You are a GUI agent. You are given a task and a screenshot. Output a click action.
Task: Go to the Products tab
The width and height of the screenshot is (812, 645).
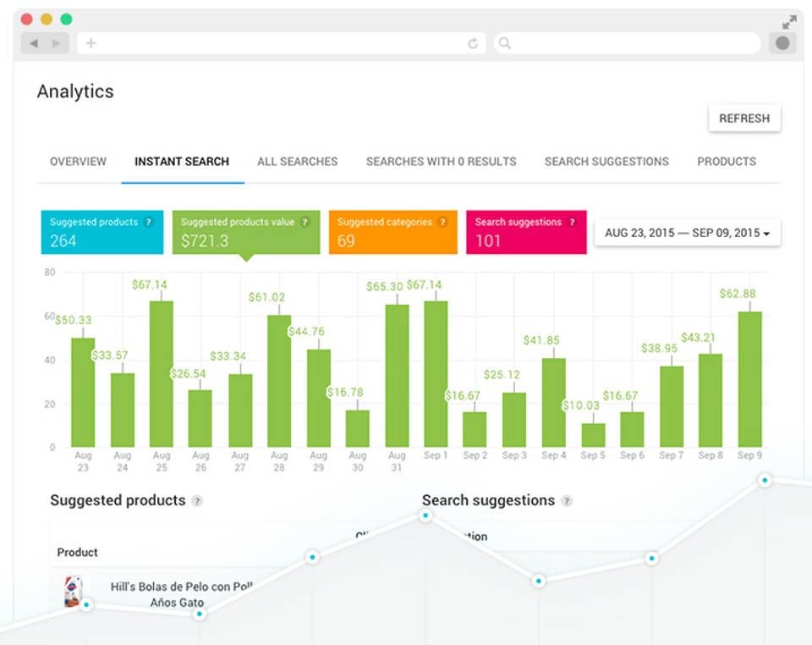726,162
